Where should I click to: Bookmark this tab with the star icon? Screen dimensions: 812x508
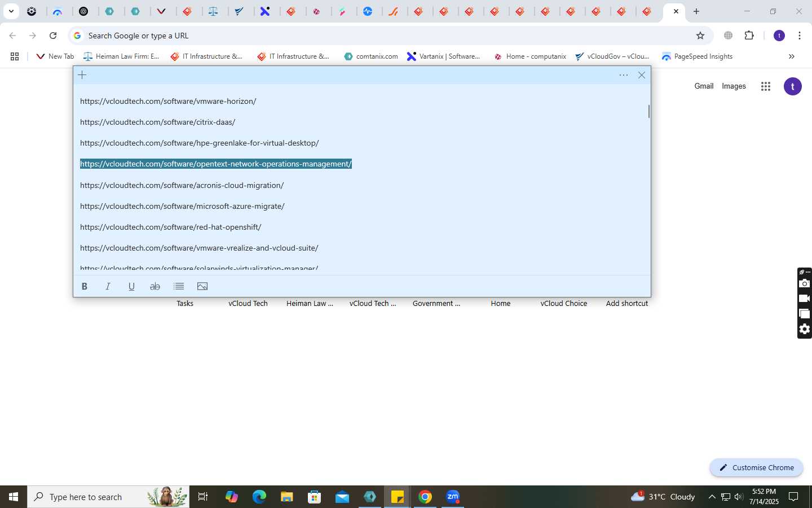[700, 36]
